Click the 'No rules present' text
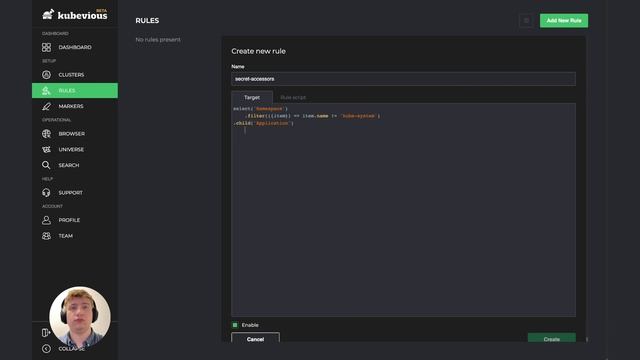Screen dimensions: 640x360 158,40
